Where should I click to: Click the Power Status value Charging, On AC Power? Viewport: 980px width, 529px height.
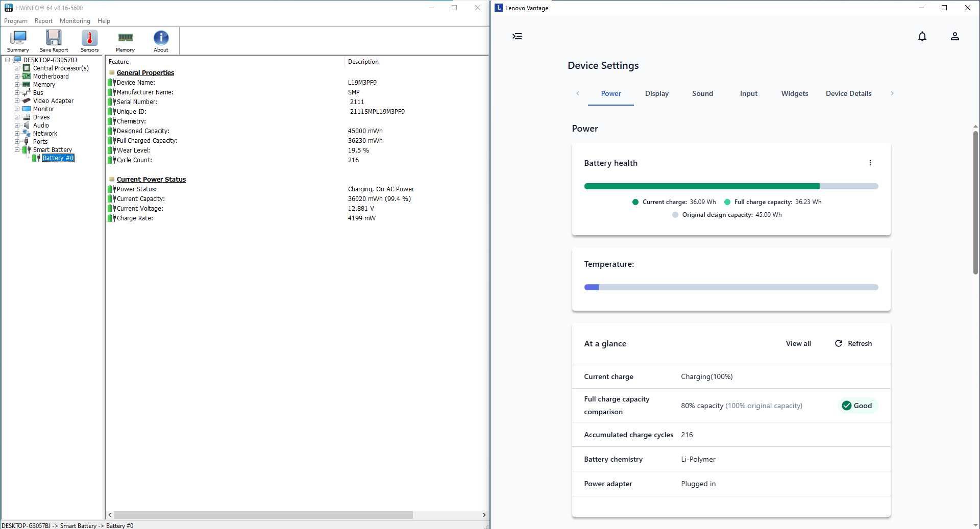(x=381, y=189)
